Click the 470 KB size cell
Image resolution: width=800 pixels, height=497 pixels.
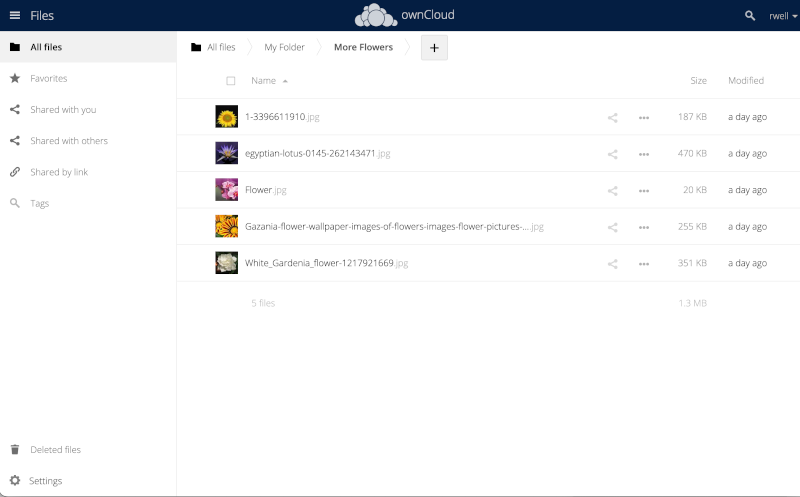point(692,154)
